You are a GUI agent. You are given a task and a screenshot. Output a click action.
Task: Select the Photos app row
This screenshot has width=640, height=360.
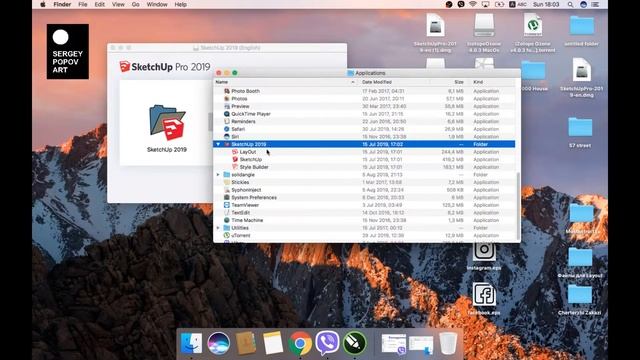tap(364, 99)
